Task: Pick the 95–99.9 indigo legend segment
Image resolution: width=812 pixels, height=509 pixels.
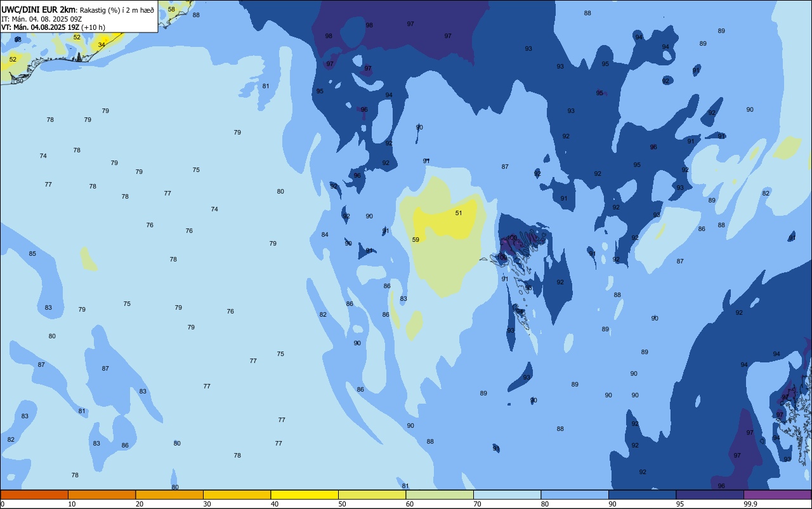Action: coord(710,494)
